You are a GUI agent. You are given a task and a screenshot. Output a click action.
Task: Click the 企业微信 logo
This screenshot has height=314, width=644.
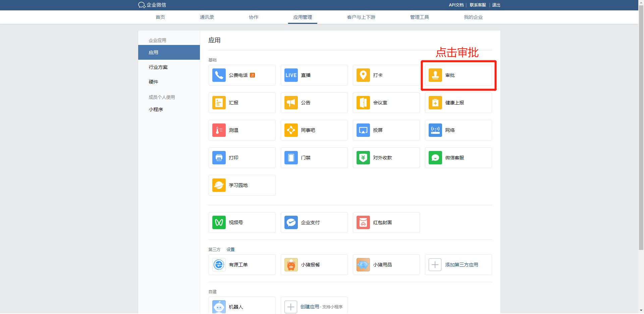click(152, 5)
